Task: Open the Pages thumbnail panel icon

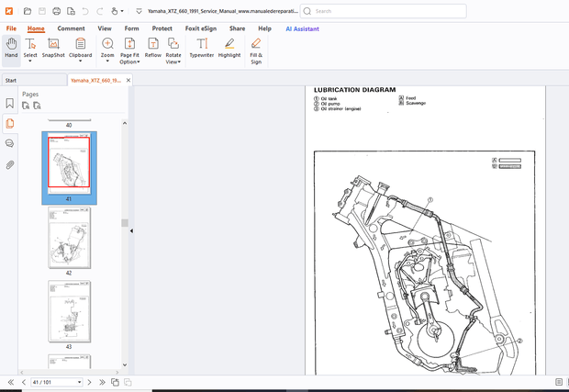Action: (10, 123)
